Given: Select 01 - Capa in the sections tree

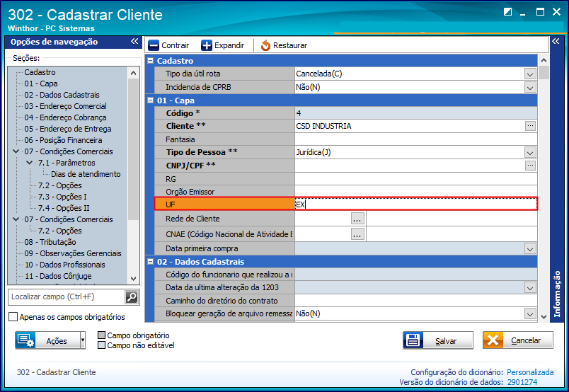Looking at the screenshot, I should click(x=41, y=83).
